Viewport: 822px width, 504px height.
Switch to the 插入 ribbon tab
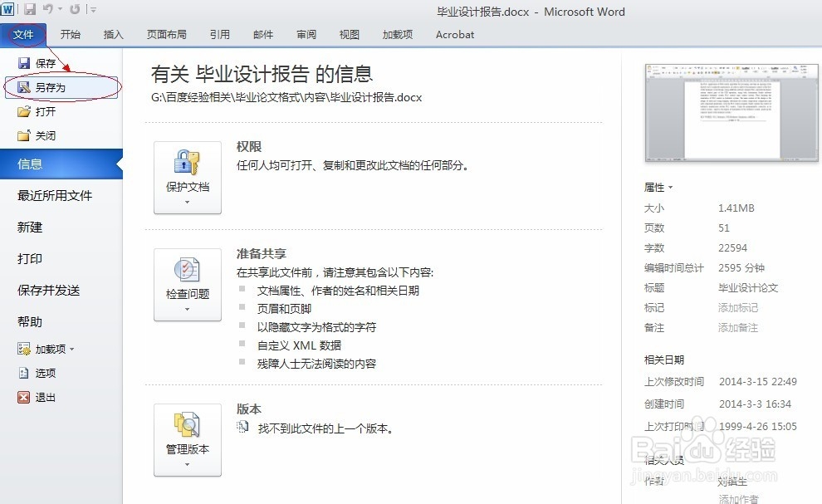click(113, 35)
